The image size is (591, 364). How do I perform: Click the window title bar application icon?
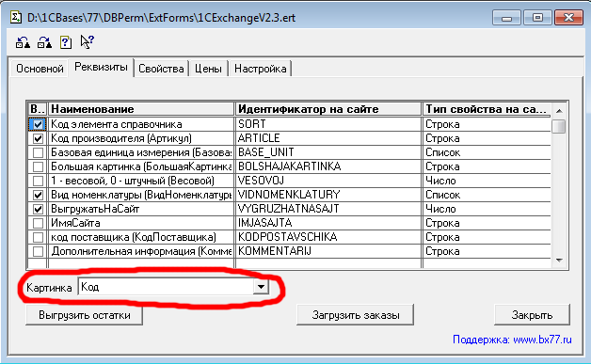click(15, 17)
